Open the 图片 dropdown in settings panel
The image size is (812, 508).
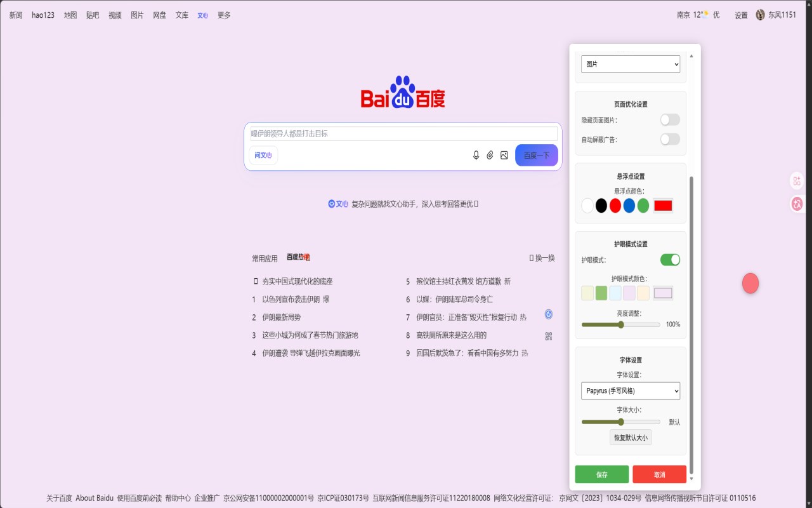(631, 64)
